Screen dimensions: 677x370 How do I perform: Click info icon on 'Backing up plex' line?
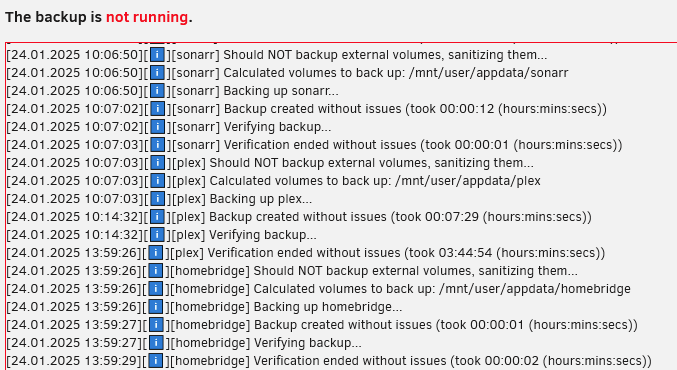158,199
